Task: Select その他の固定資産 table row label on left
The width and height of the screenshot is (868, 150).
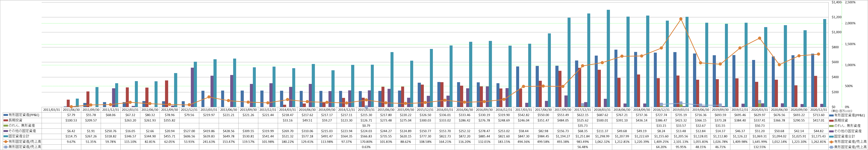Action: [x=21, y=131]
